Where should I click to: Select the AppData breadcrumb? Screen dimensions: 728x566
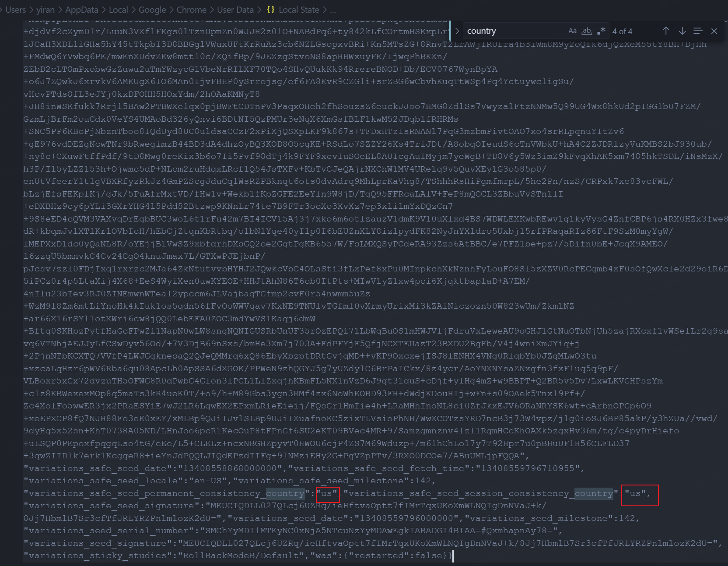pyautogui.click(x=82, y=10)
